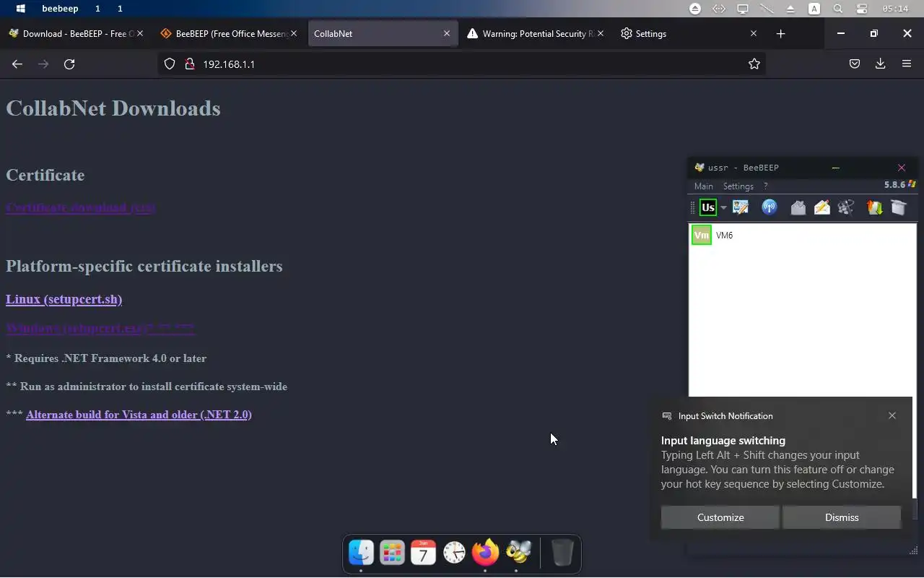Click the Firefox icon in the dock
924x578 pixels.
[485, 553]
